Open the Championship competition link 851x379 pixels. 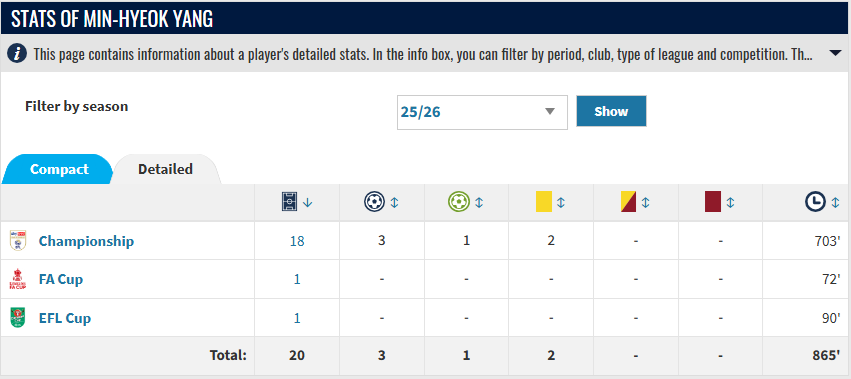click(x=86, y=241)
